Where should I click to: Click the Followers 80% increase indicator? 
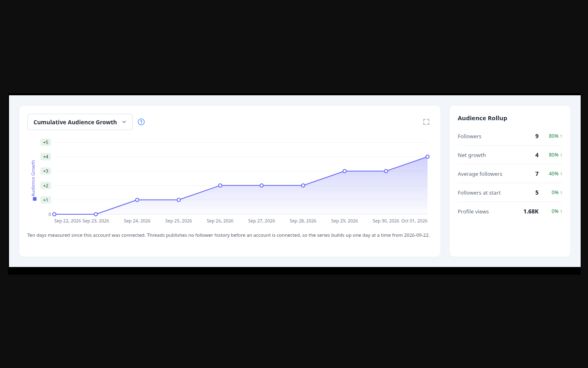pyautogui.click(x=555, y=136)
